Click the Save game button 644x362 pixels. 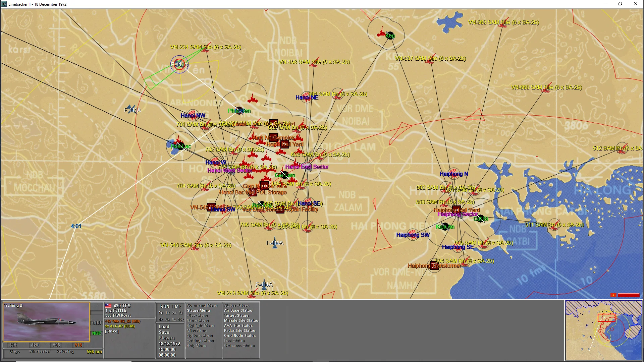[x=164, y=332]
